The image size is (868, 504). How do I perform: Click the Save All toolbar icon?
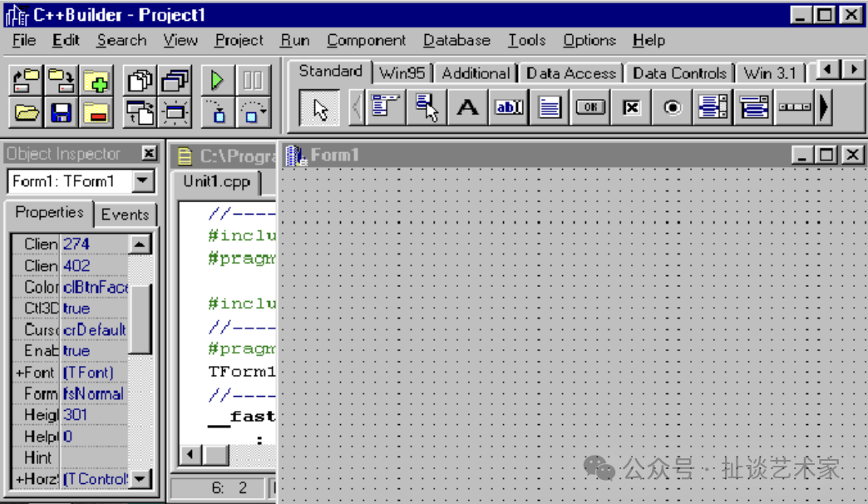point(61,82)
